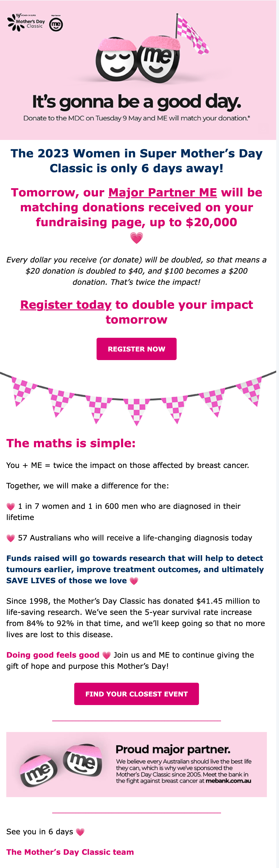This screenshot has width=279, height=868.
Task: Click the heart after SAVE LIVES text
Action: click(134, 581)
